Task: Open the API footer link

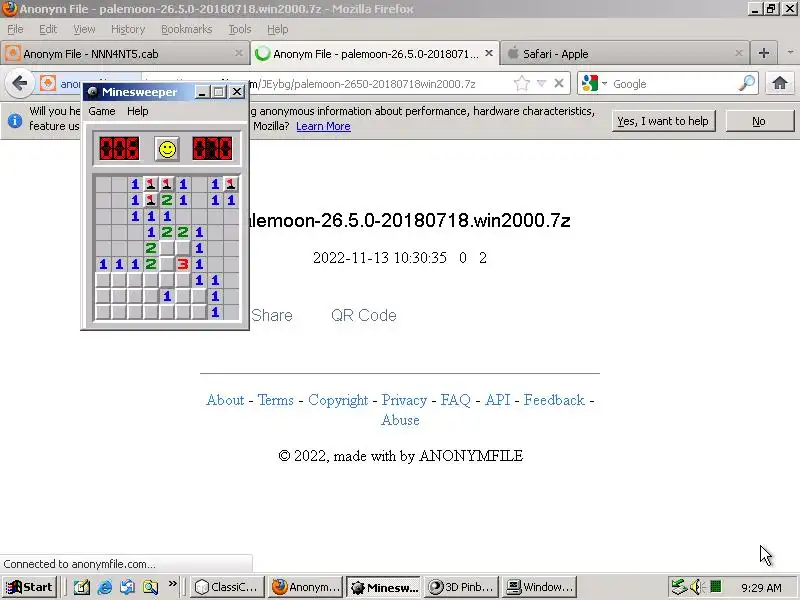Action: (497, 400)
